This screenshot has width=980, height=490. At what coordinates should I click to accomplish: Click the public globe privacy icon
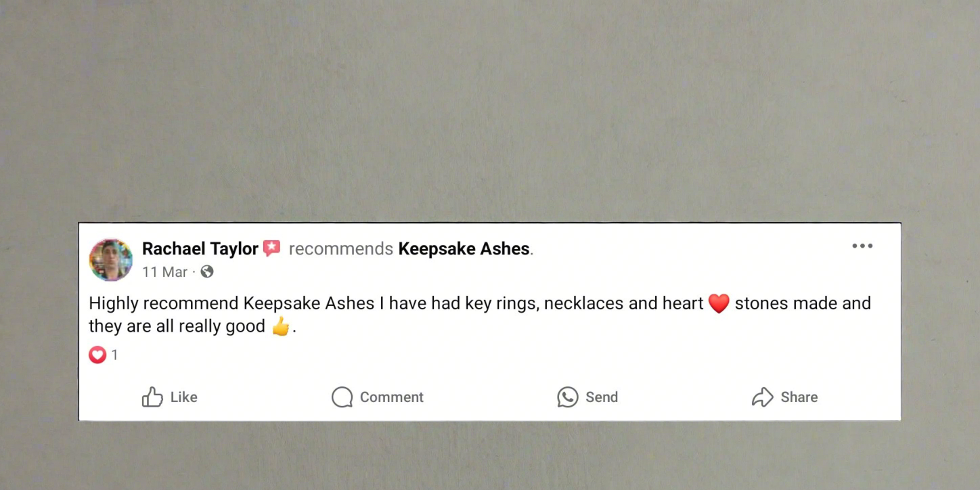click(207, 271)
